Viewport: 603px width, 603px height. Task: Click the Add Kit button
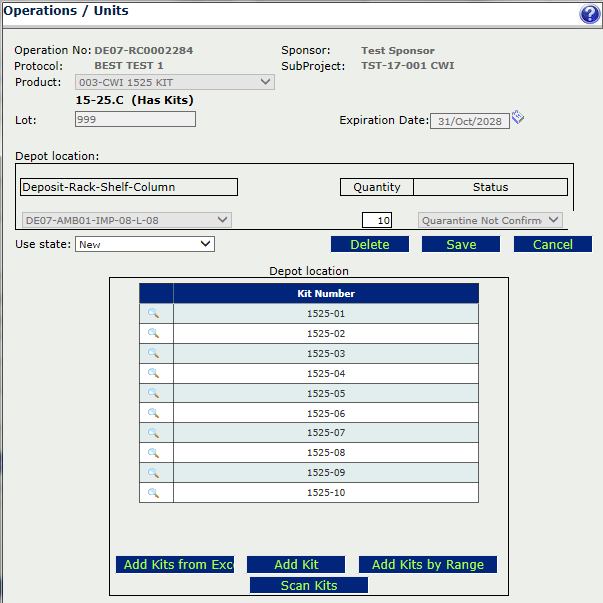(x=296, y=564)
